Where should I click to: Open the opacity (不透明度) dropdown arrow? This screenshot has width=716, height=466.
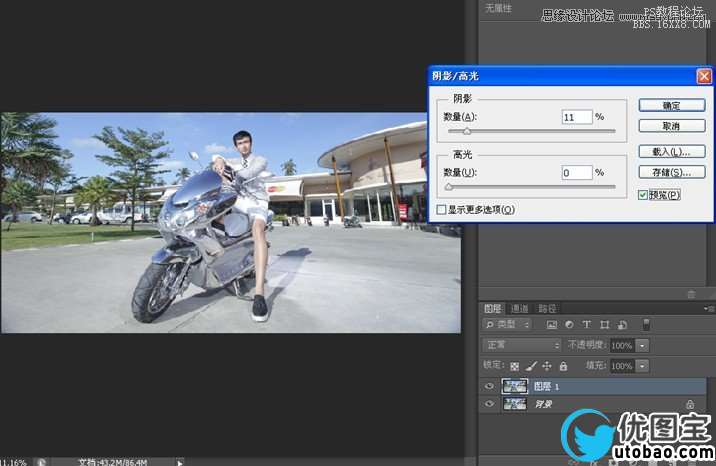(x=642, y=345)
